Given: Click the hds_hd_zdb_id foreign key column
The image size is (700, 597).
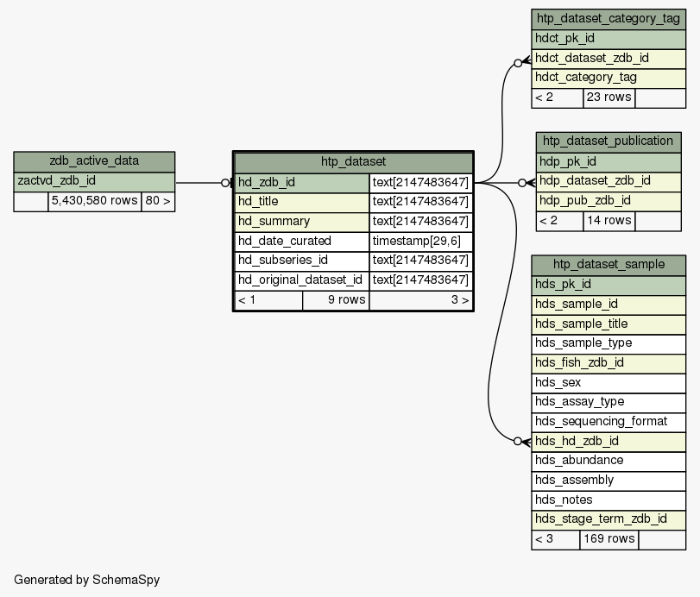Looking at the screenshot, I should [609, 441].
